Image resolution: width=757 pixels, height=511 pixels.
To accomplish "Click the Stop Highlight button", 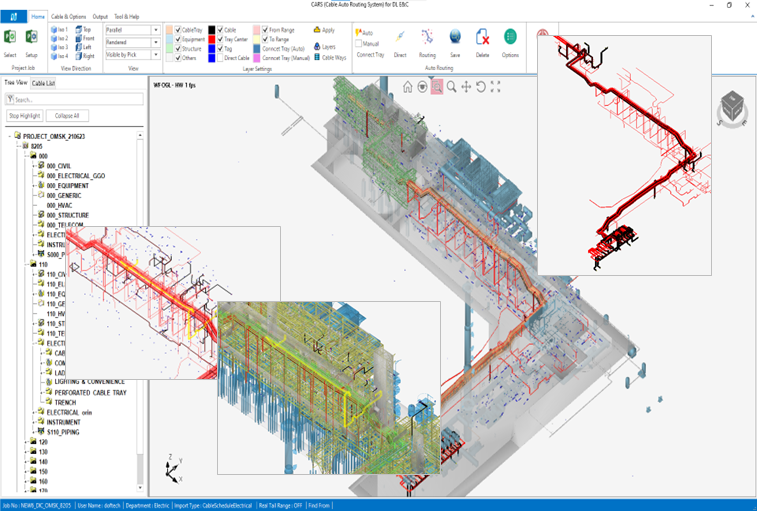I will coord(23,116).
